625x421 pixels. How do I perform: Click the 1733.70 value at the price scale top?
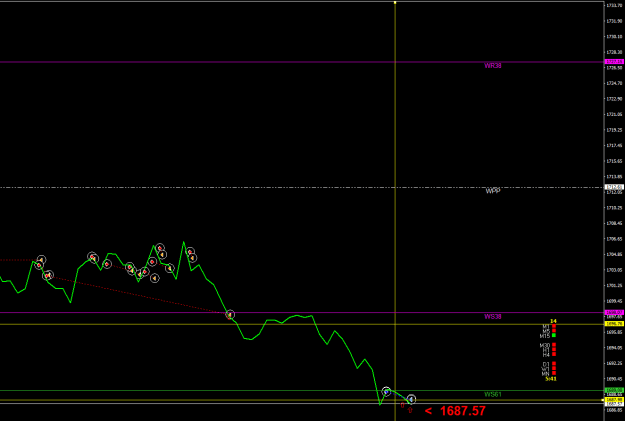(x=614, y=5)
